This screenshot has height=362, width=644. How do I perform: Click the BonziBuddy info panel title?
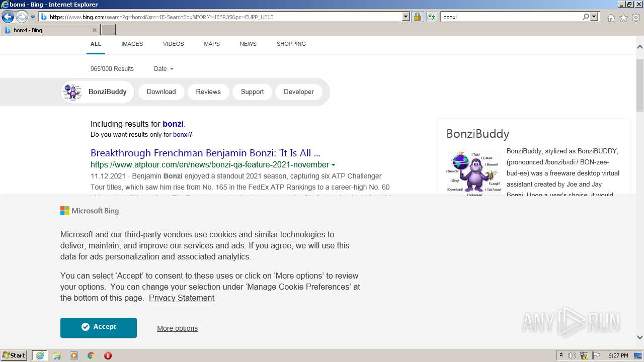click(477, 134)
